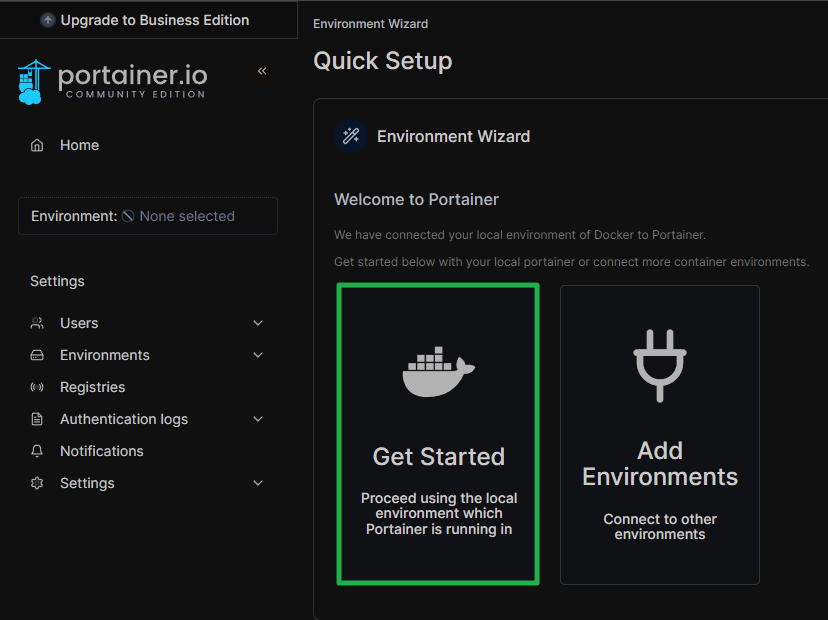Viewport: 828px width, 620px height.
Task: Click the Registries broadcast icon
Action: pos(37,387)
